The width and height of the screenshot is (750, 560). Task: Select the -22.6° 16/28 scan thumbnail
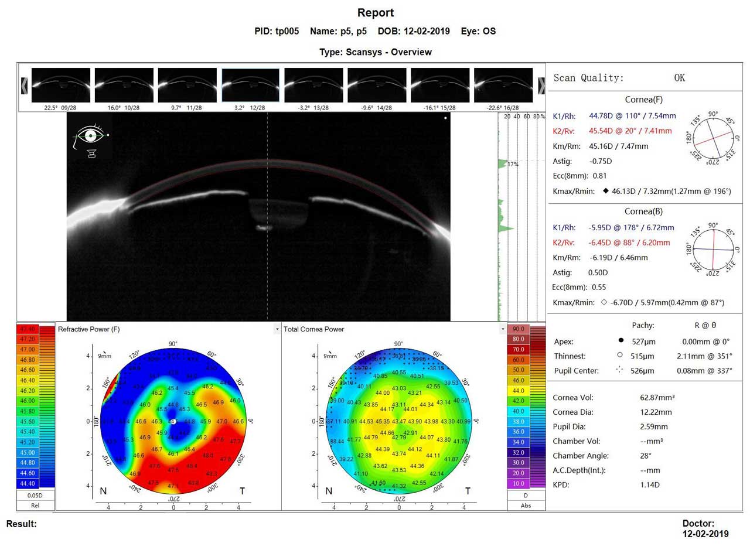click(x=503, y=86)
